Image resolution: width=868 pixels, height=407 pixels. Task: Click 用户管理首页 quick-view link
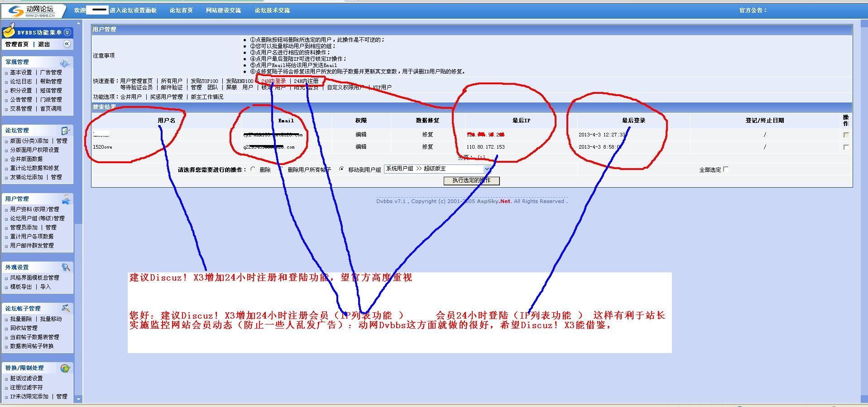click(x=136, y=81)
